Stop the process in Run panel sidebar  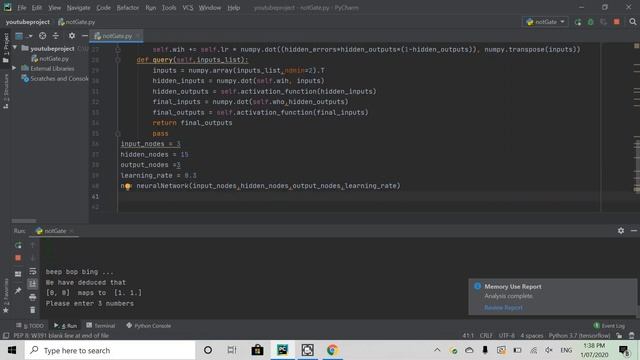click(x=18, y=258)
